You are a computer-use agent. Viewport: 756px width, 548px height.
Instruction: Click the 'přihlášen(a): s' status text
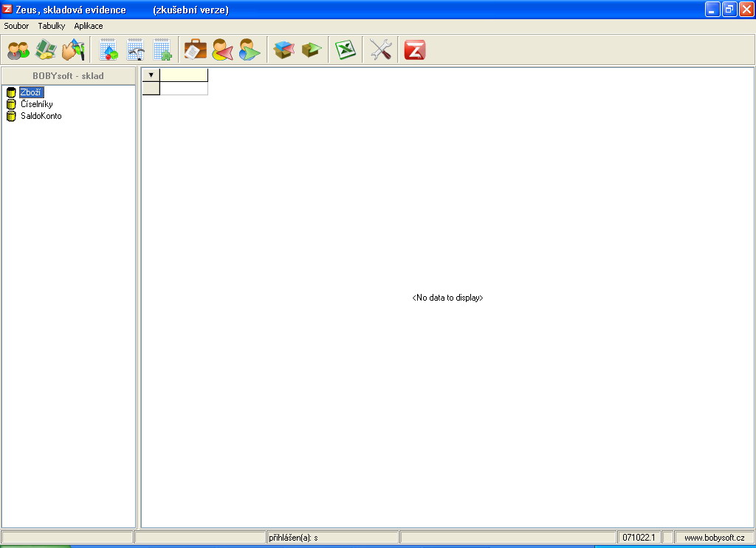[x=293, y=538]
